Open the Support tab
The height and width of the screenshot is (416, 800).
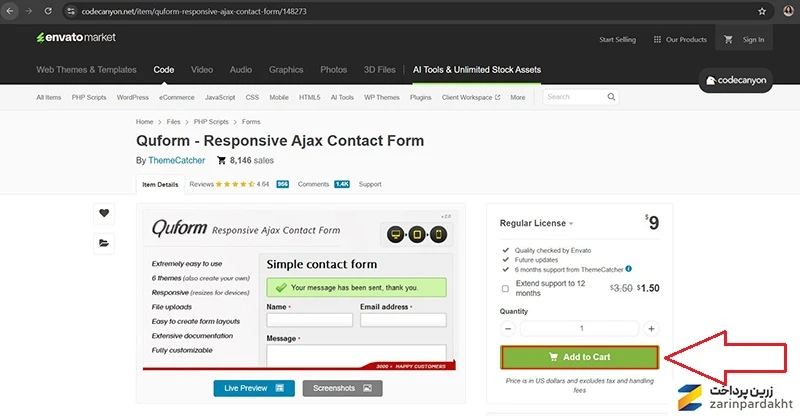coord(370,184)
